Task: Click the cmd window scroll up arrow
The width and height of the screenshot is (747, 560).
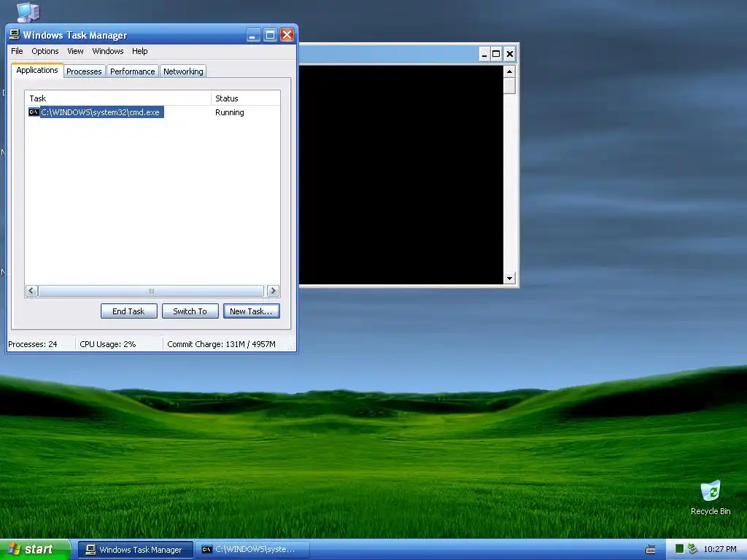Action: tap(509, 71)
